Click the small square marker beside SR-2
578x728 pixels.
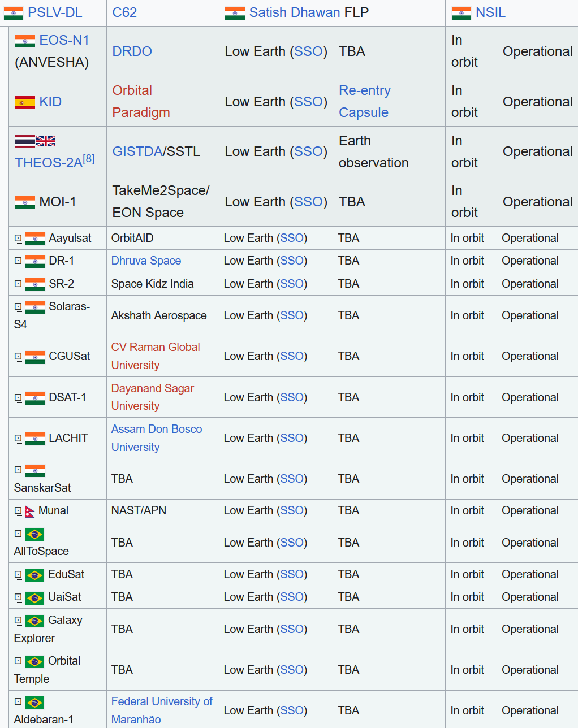tap(18, 284)
